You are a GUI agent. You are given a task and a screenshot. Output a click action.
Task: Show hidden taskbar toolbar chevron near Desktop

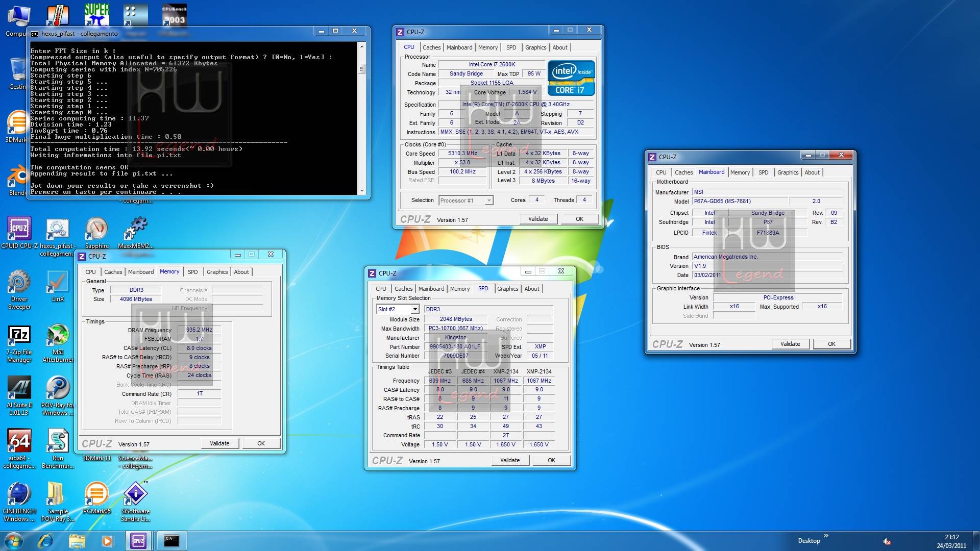pos(826,535)
